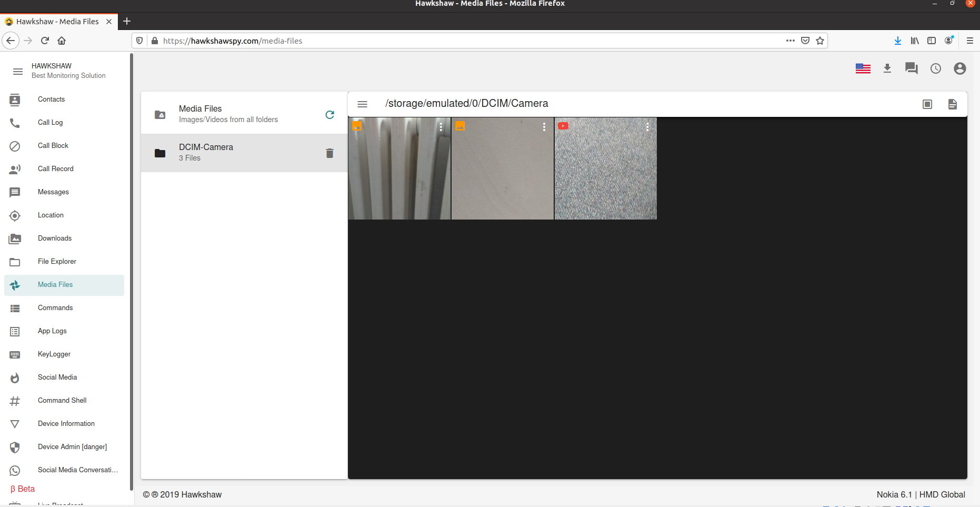Save page to Pocket icon
Screen dimensions: 980x507
point(805,41)
